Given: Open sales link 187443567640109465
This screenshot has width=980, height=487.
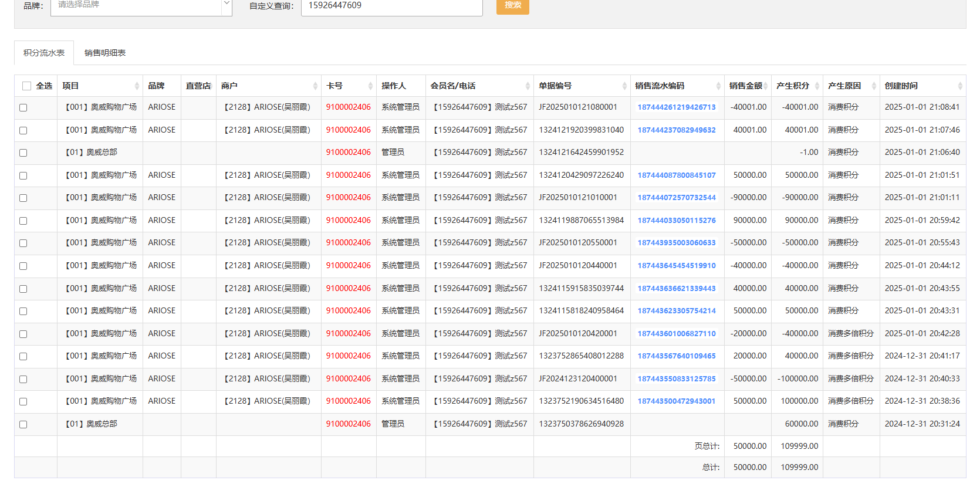Looking at the screenshot, I should [x=677, y=356].
